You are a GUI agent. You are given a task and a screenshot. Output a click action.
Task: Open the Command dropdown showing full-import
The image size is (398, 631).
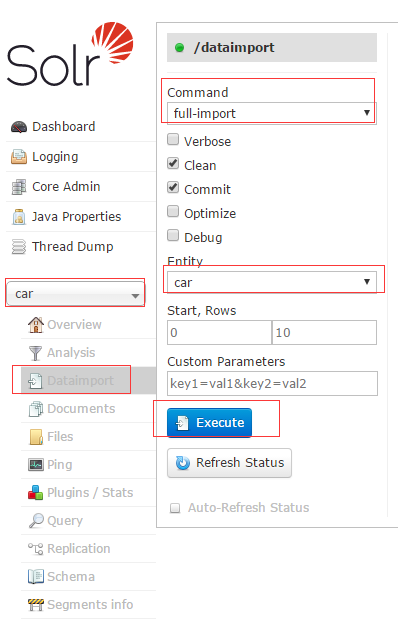(272, 113)
